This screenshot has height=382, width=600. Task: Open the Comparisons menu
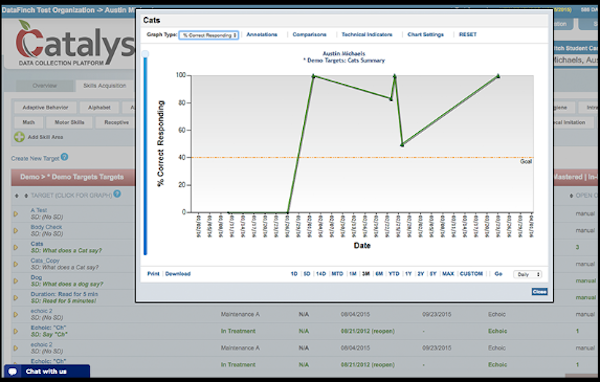pos(310,34)
